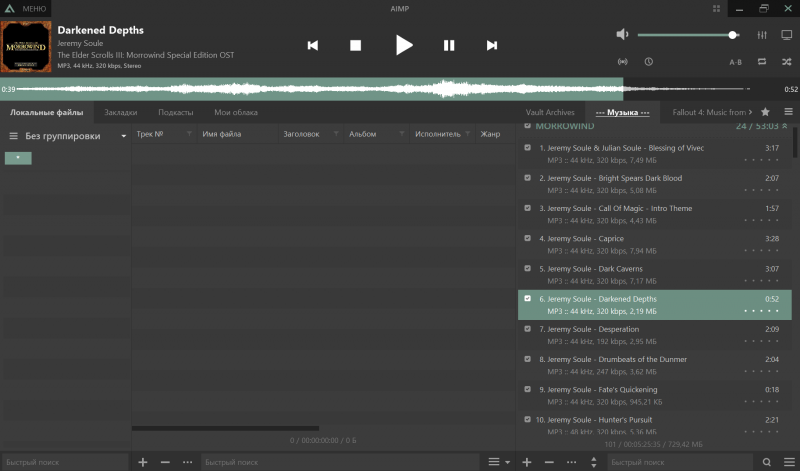Stop playback with the square button
The width and height of the screenshot is (800, 471).
(356, 45)
